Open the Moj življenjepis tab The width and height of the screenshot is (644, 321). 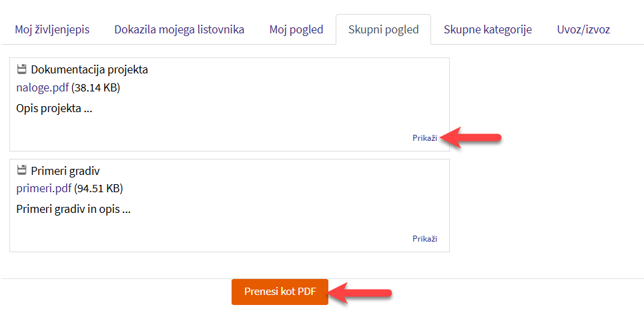pyautogui.click(x=52, y=29)
